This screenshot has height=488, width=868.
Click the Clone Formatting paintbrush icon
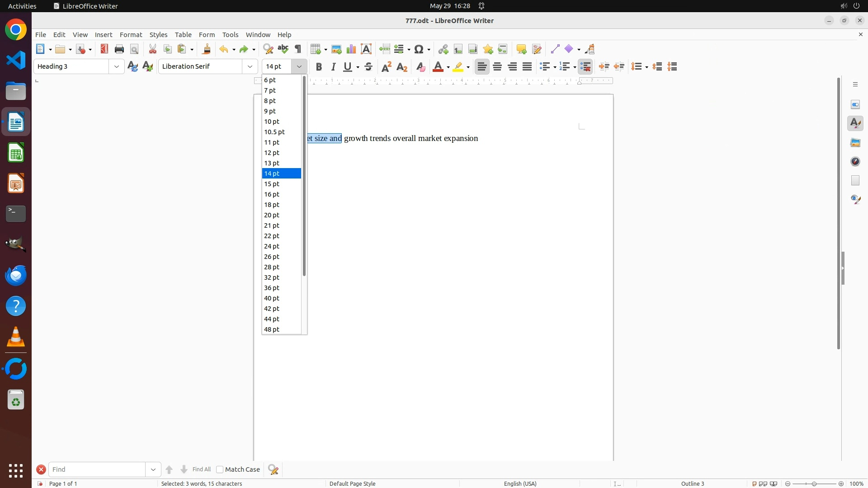(207, 49)
